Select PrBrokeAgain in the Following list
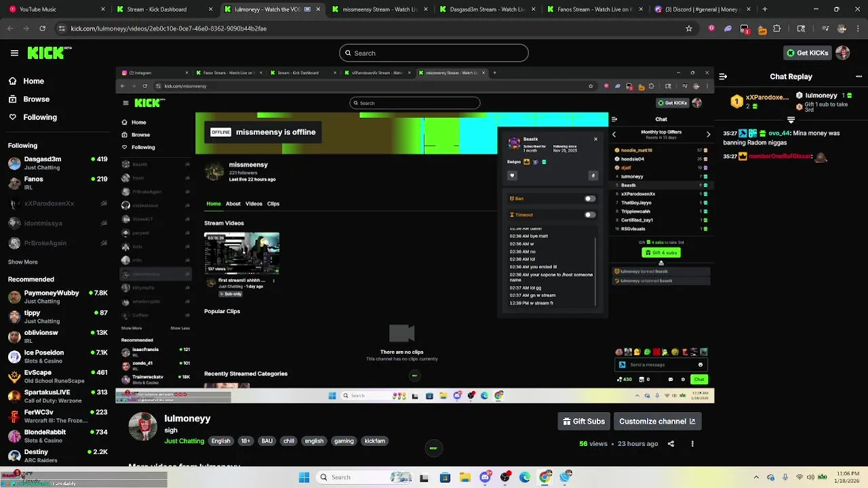 tap(58, 243)
